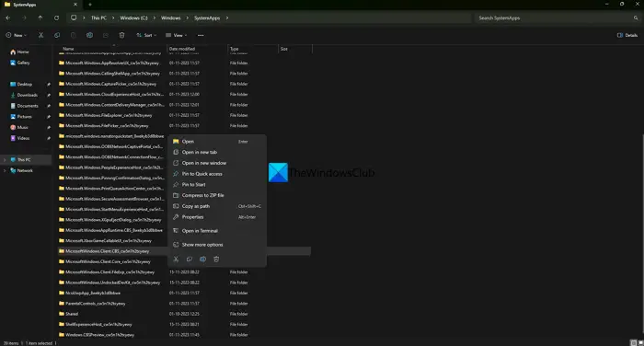The height and width of the screenshot is (346, 644).
Task: Open the Sort dropdown
Action: [146, 35]
